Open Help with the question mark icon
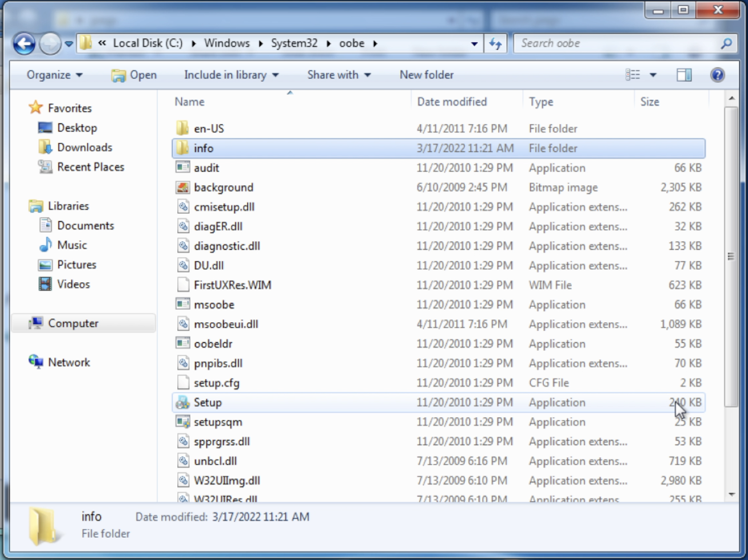 [717, 75]
